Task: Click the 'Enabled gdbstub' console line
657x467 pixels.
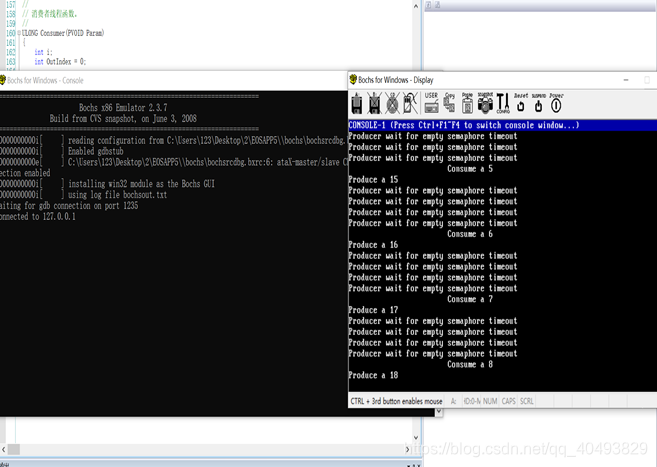Action: (x=96, y=151)
